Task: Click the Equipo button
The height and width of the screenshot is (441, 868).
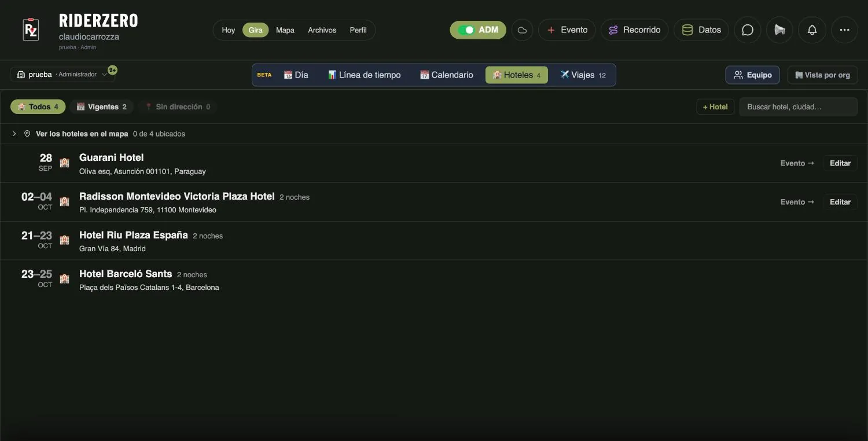Action: [753, 75]
